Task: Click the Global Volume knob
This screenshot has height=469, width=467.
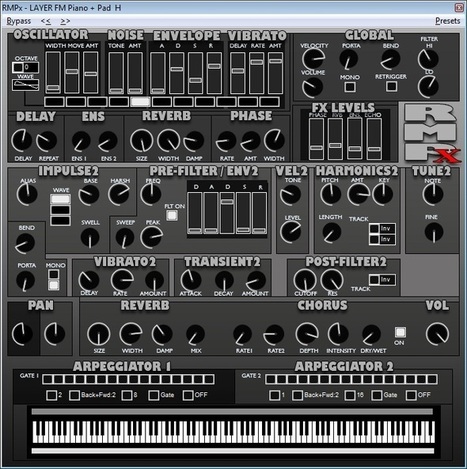Action: click(312, 87)
